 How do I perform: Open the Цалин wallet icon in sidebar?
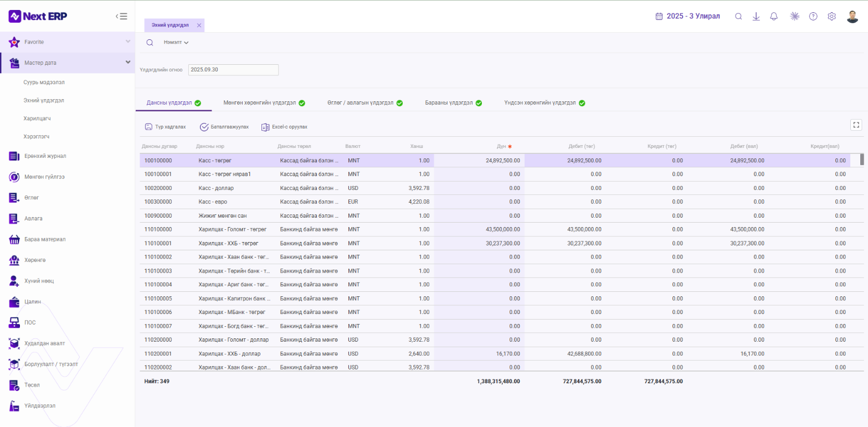(x=15, y=302)
